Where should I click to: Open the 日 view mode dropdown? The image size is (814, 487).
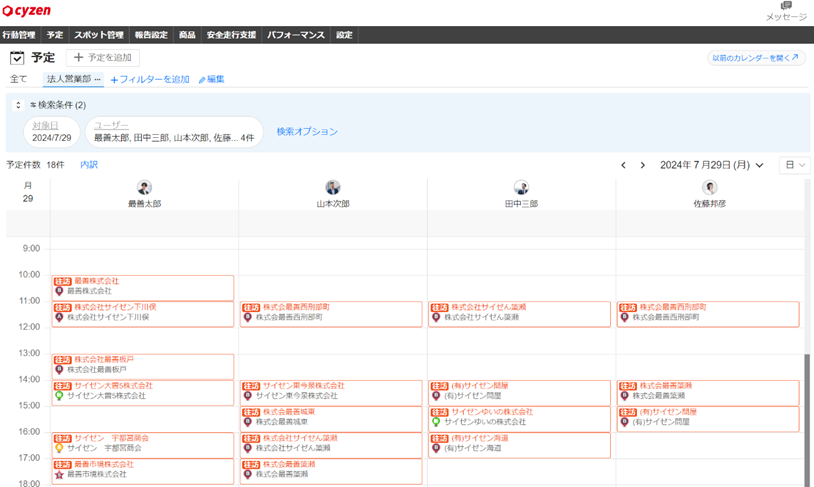tap(795, 165)
